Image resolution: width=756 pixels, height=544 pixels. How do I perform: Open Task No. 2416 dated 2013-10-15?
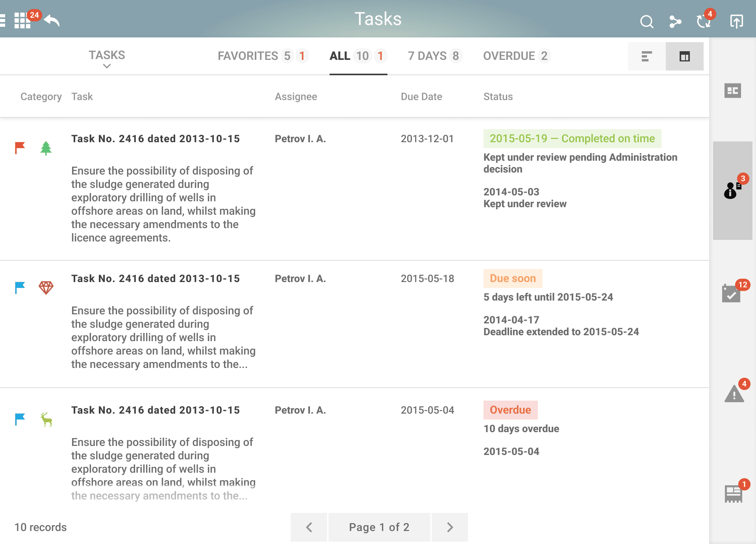point(156,139)
